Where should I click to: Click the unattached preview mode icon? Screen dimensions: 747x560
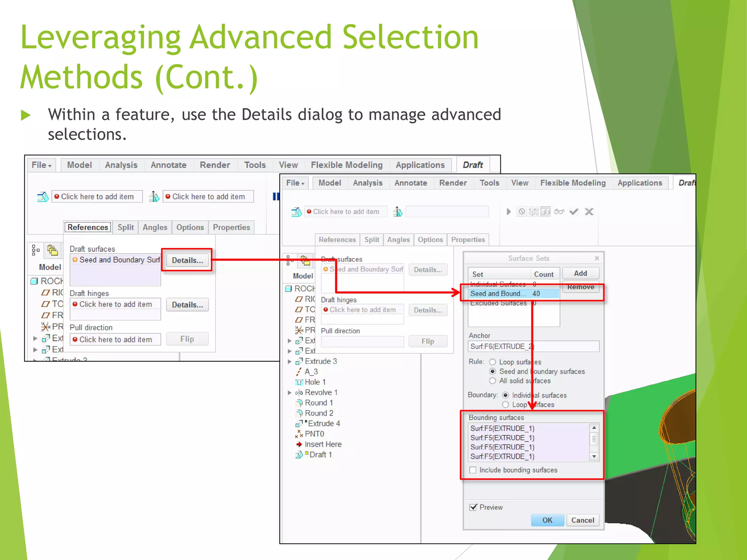pos(534,212)
